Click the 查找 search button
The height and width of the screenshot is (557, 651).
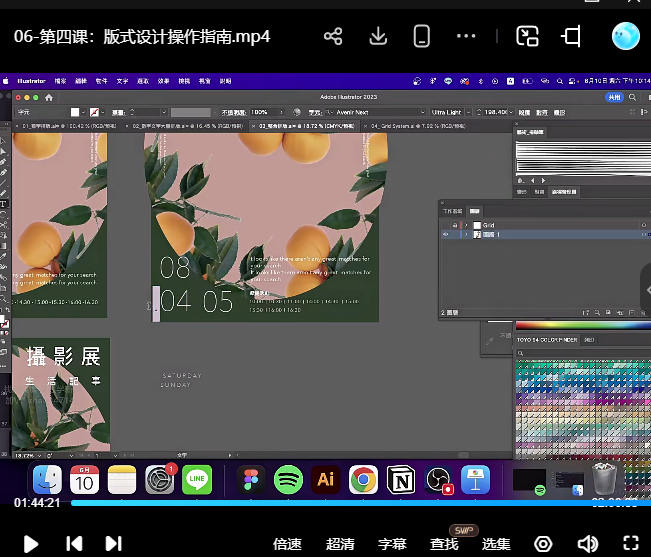click(444, 544)
